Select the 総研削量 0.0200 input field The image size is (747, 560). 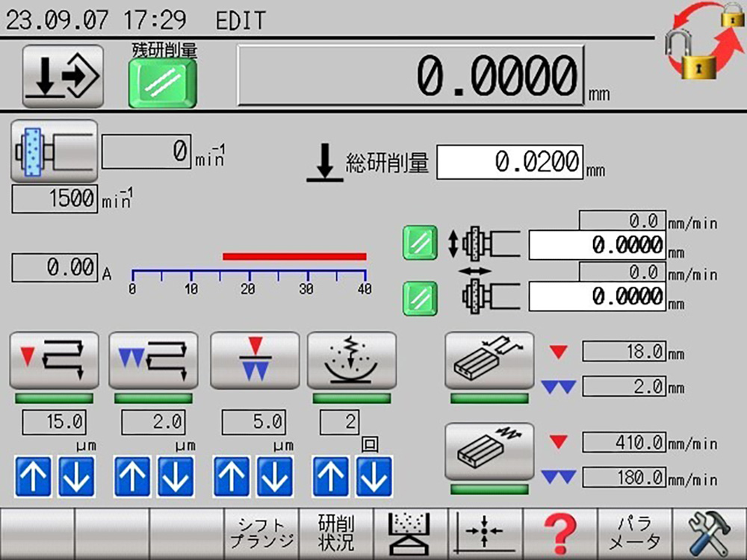(509, 162)
